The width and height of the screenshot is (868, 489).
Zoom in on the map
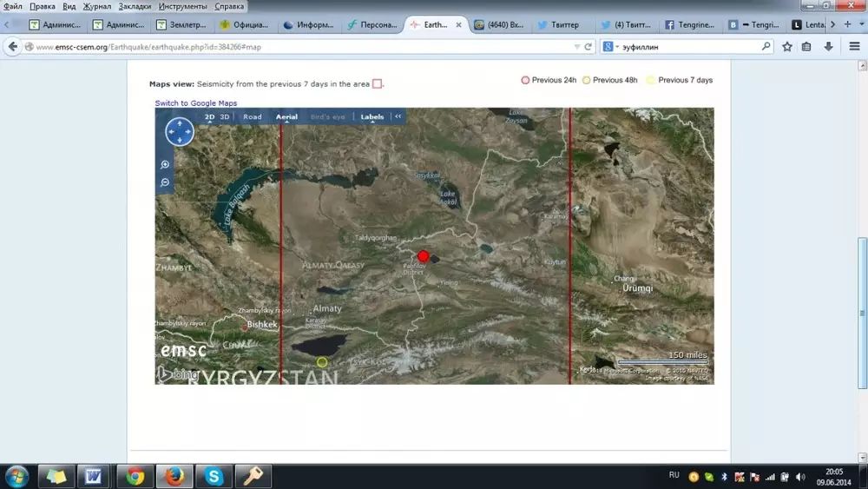click(x=165, y=164)
